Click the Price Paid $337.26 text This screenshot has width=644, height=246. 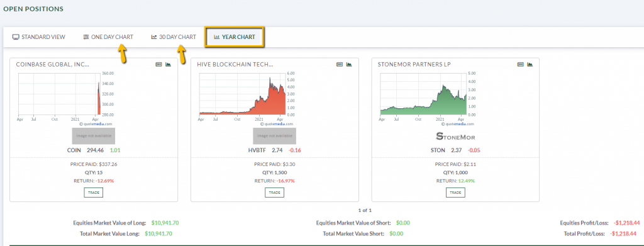click(94, 164)
